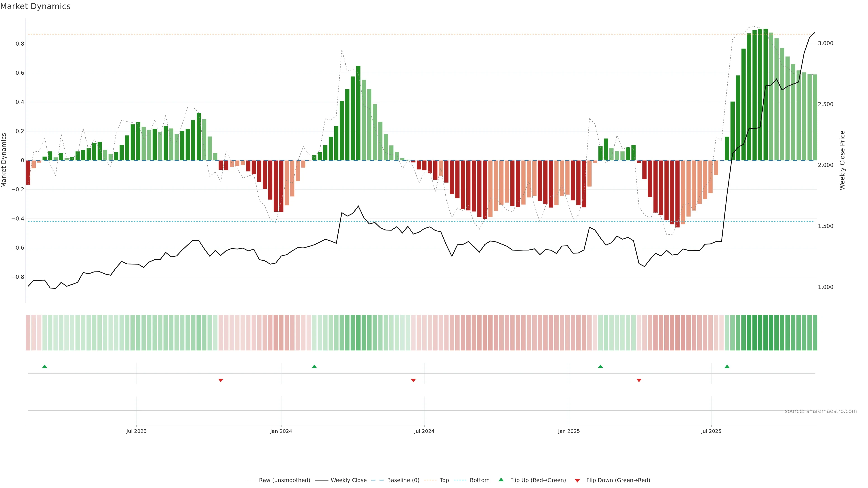Click the Jan 2024 x-axis label
This screenshot has height=488, width=868.
point(281,431)
